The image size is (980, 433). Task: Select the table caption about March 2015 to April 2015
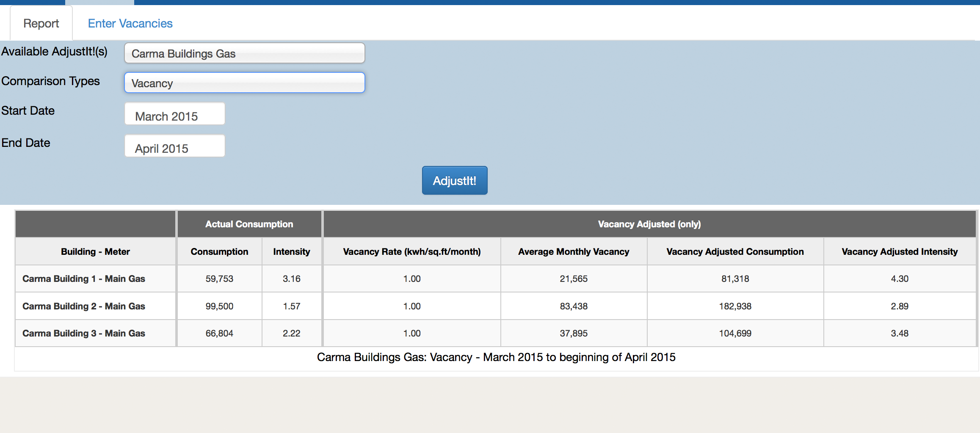point(496,357)
